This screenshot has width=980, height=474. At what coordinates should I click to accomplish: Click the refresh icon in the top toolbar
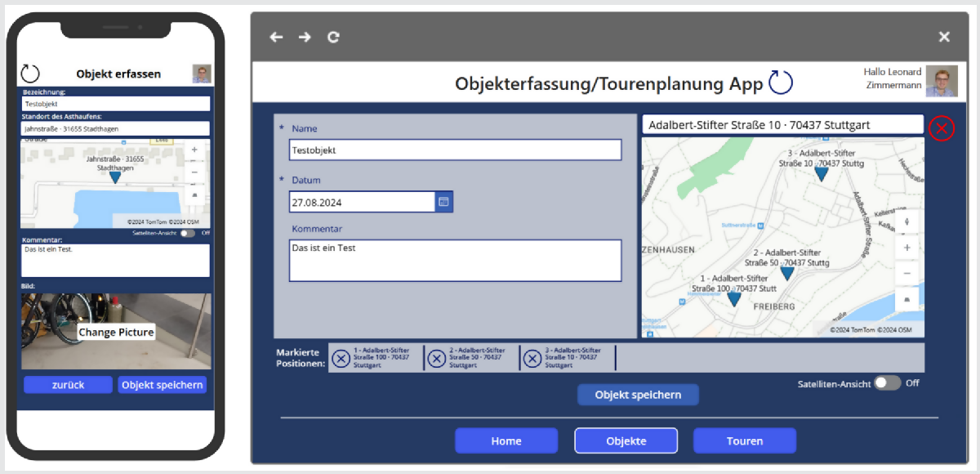click(333, 37)
